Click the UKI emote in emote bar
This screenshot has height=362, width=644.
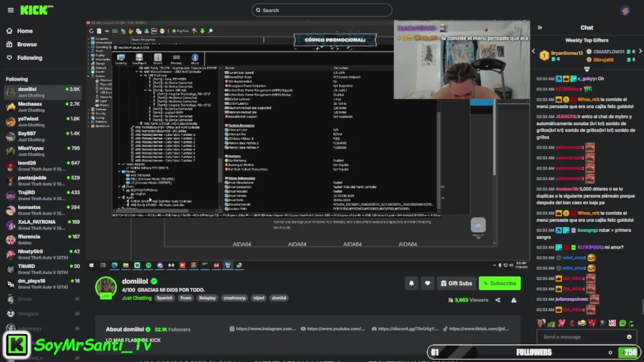tap(612, 323)
